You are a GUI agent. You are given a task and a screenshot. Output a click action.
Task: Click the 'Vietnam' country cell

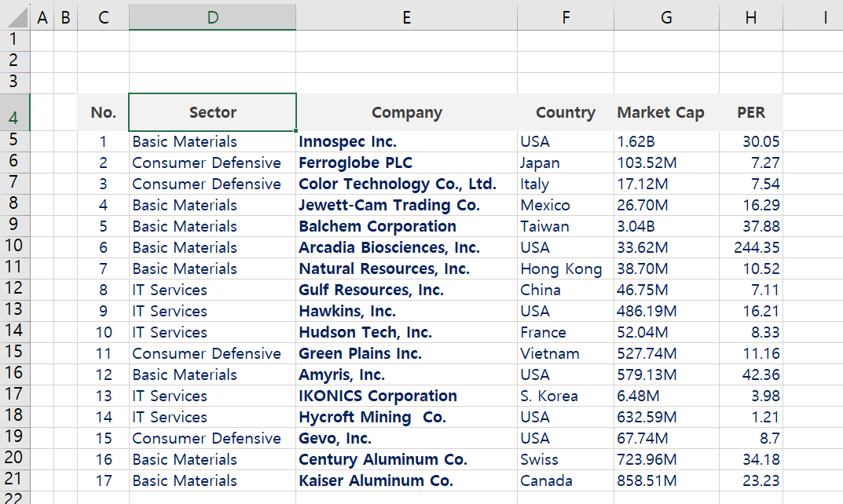click(566, 353)
